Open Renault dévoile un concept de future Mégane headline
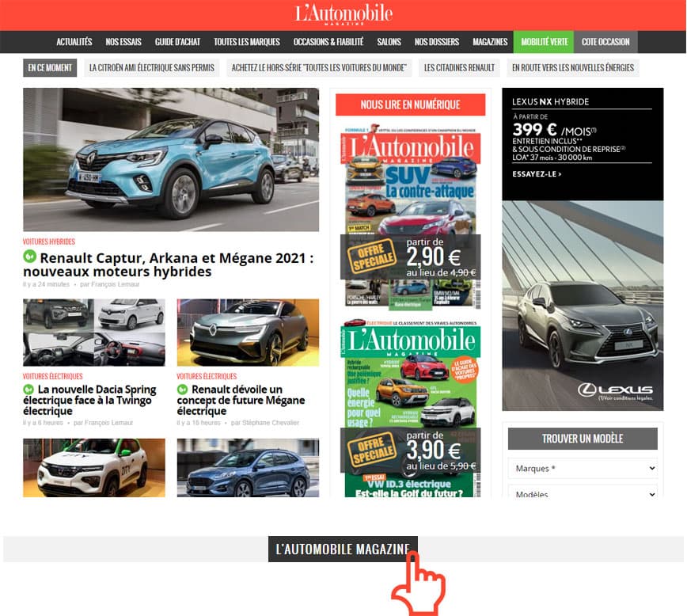This screenshot has width=687, height=616. (241, 400)
